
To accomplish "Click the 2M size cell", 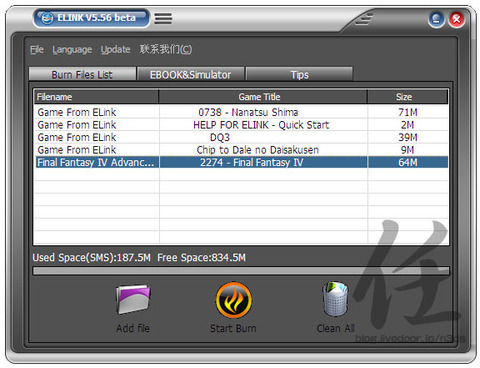I will 407,125.
